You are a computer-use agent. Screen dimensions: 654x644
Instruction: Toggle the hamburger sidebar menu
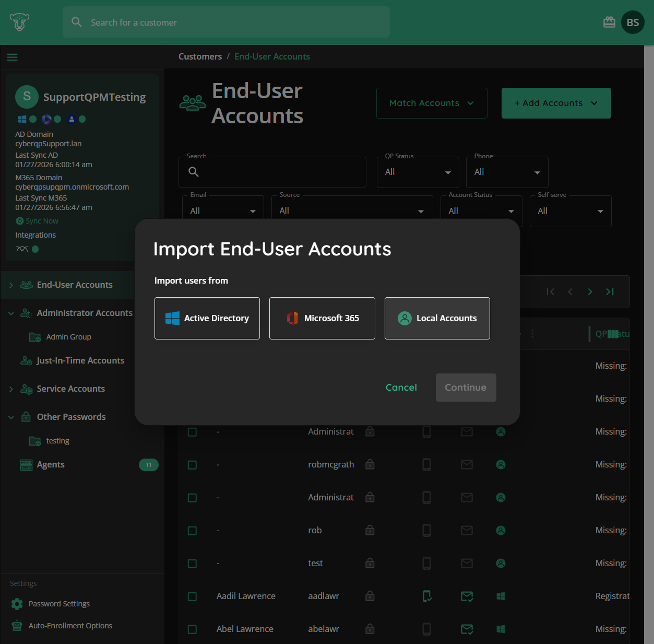[x=13, y=57]
